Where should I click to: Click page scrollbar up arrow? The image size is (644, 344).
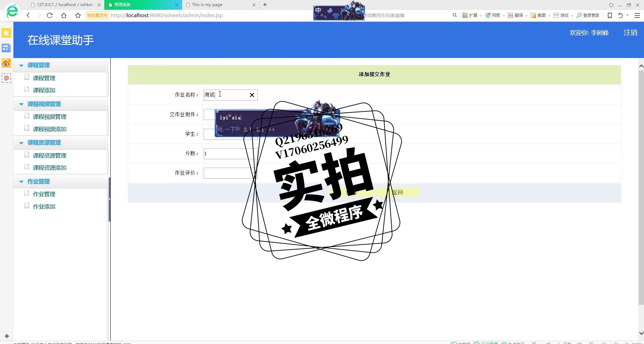tap(641, 66)
